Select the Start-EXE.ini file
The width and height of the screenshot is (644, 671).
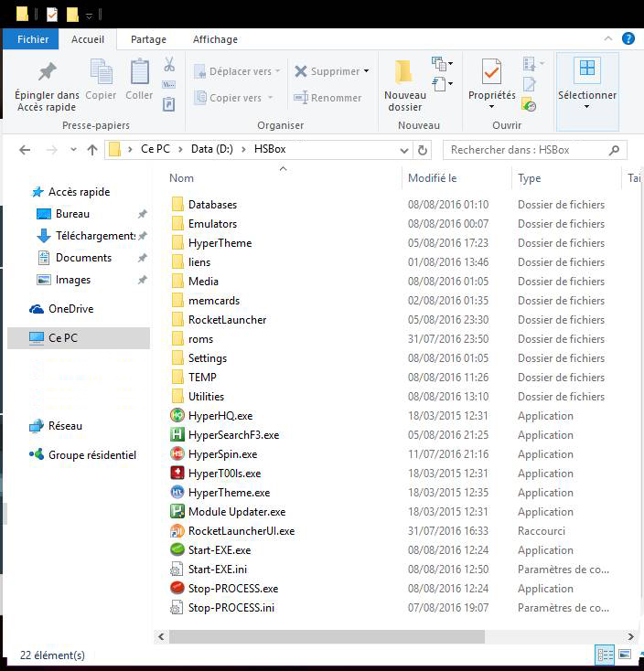point(218,570)
